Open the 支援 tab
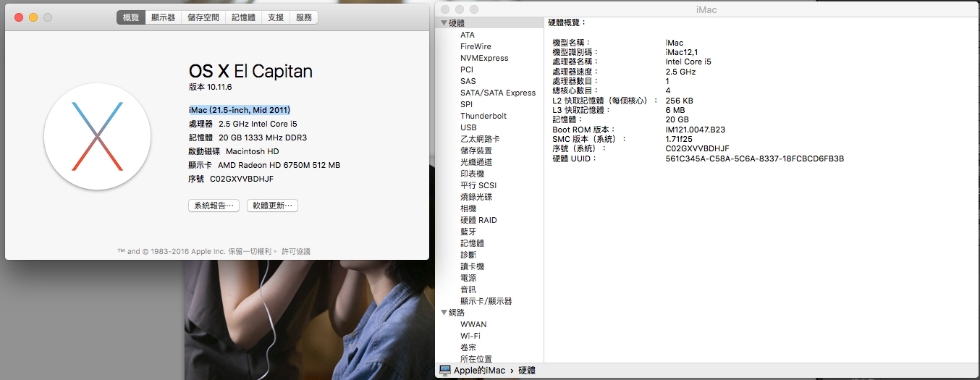 [x=276, y=17]
